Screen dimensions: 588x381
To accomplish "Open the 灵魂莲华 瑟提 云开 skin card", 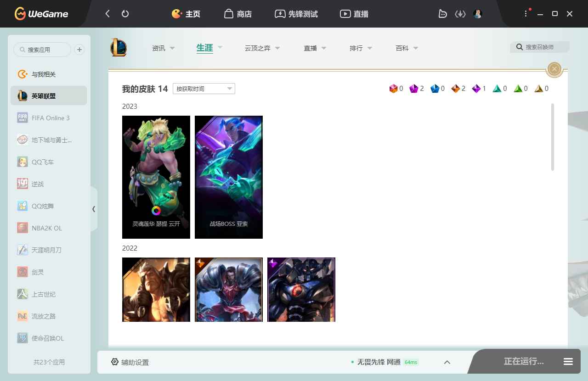I will click(x=156, y=177).
